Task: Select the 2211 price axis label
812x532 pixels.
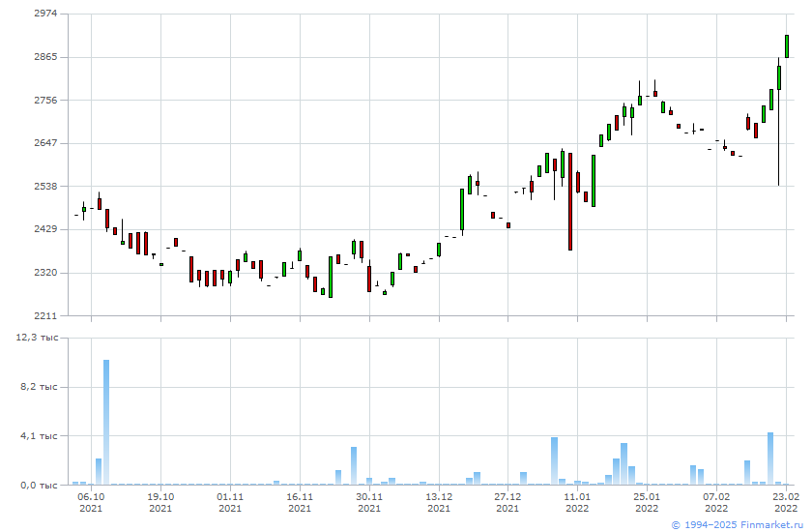Action: click(45, 315)
